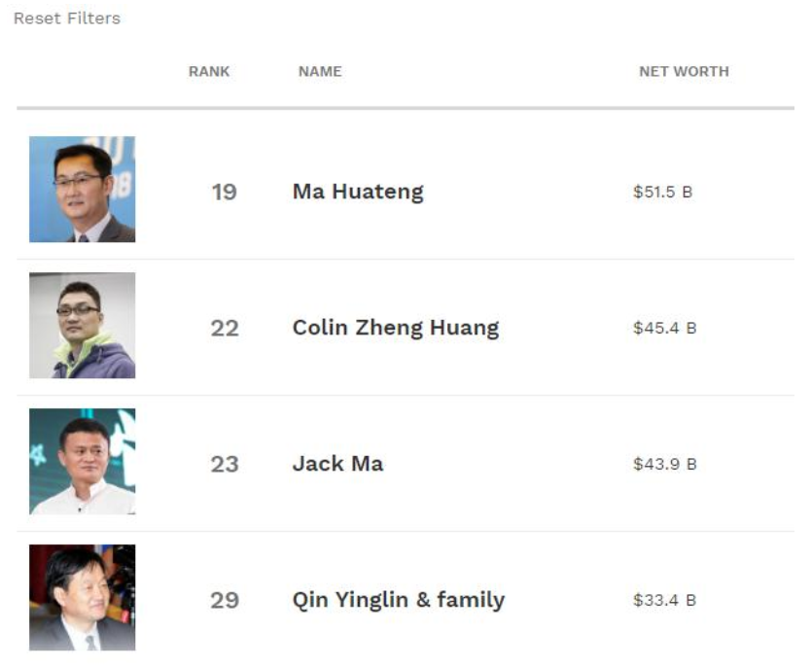Viewport: 812px width, 668px height.
Task: Open Colin Zheng Huang's profile photo
Action: (x=83, y=325)
